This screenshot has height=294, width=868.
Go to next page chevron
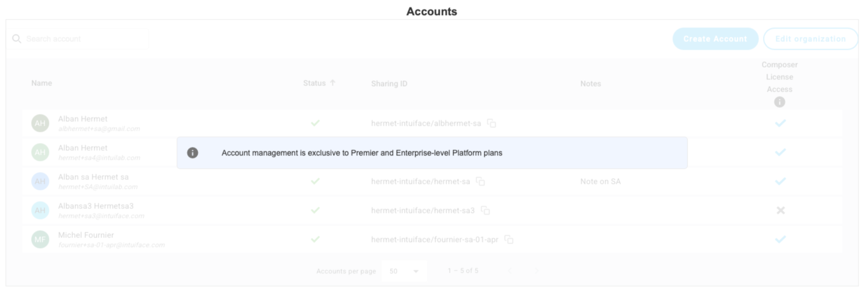tap(536, 271)
